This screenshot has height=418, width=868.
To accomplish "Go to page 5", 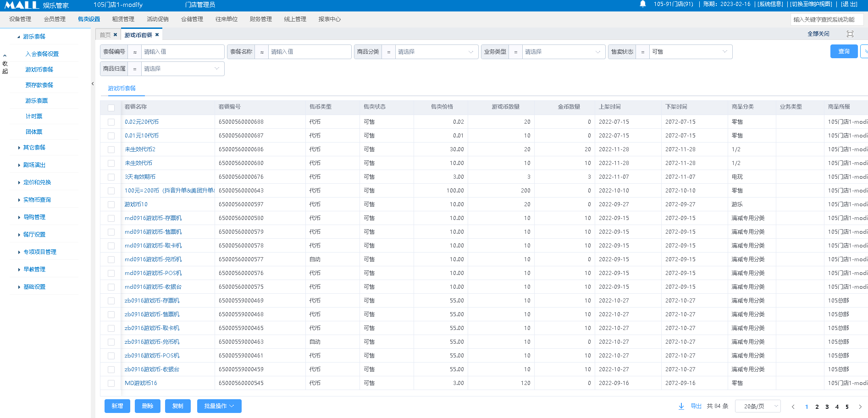I will coord(847,407).
